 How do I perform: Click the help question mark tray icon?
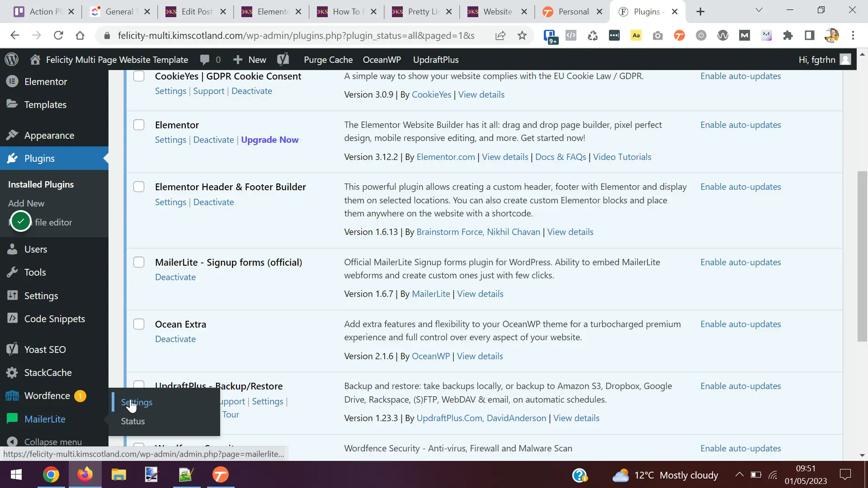pyautogui.click(x=580, y=475)
